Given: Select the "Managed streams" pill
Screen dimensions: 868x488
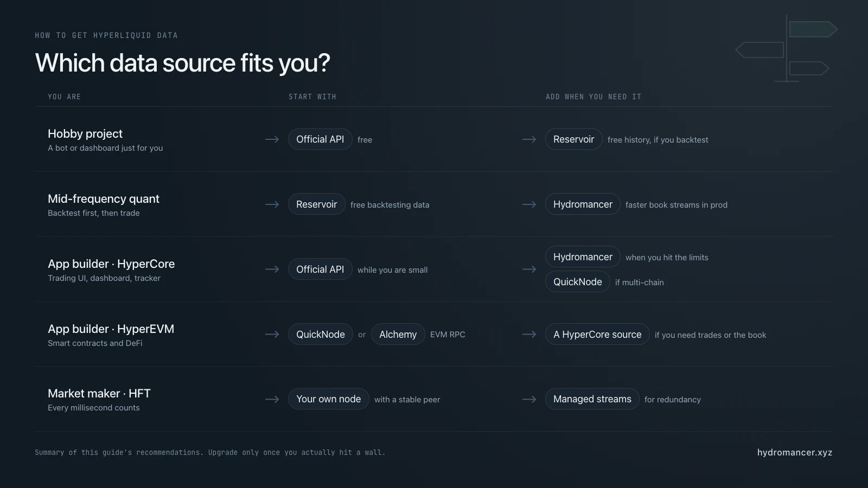Looking at the screenshot, I should pos(592,399).
